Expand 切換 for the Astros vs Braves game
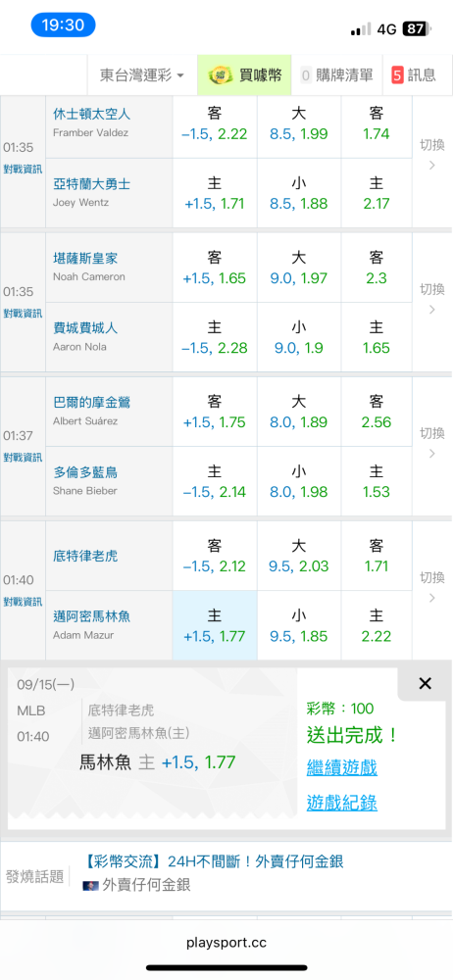This screenshot has width=453, height=980. coord(431,155)
